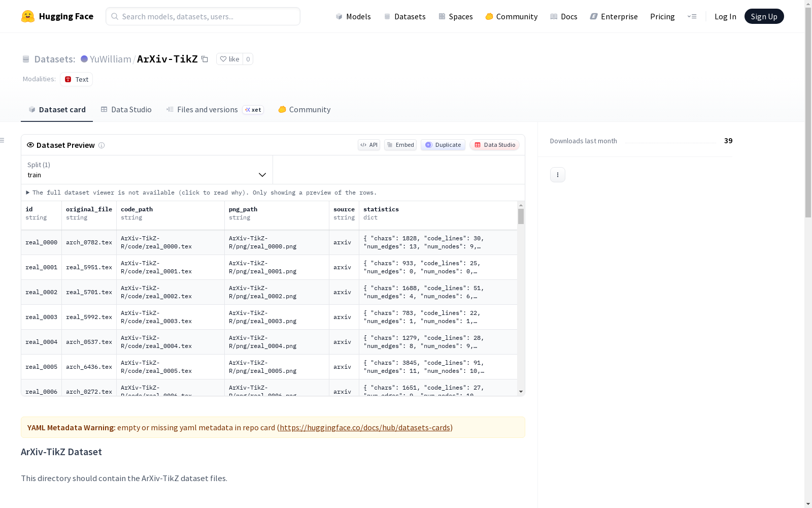Copy dataset name with copy icon
The height and width of the screenshot is (508, 812).
coord(205,59)
